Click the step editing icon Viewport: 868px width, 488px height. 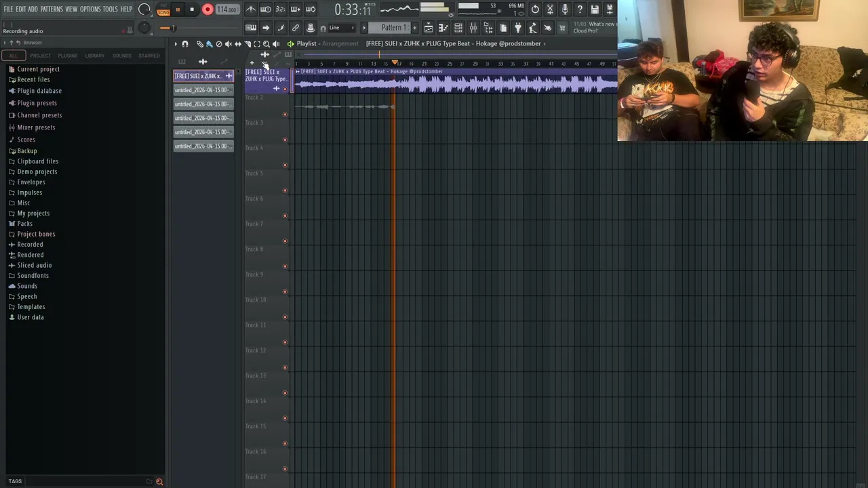coord(281,28)
